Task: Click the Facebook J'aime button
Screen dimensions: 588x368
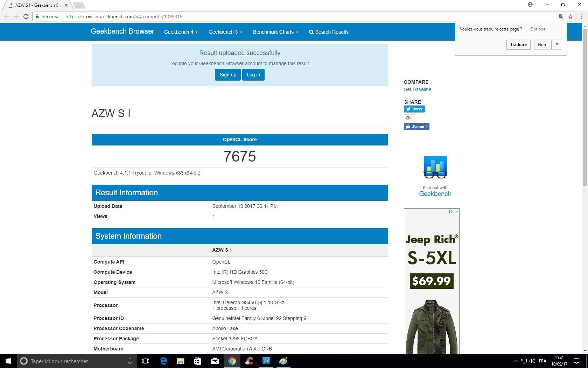Action: click(x=416, y=127)
